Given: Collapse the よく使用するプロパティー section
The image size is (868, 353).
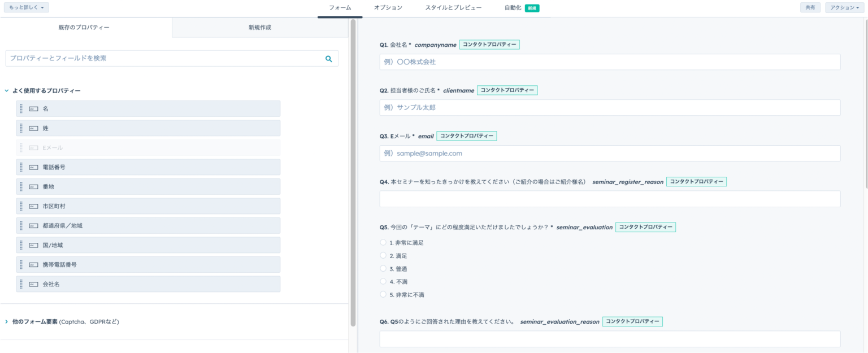Looking at the screenshot, I should [x=7, y=90].
